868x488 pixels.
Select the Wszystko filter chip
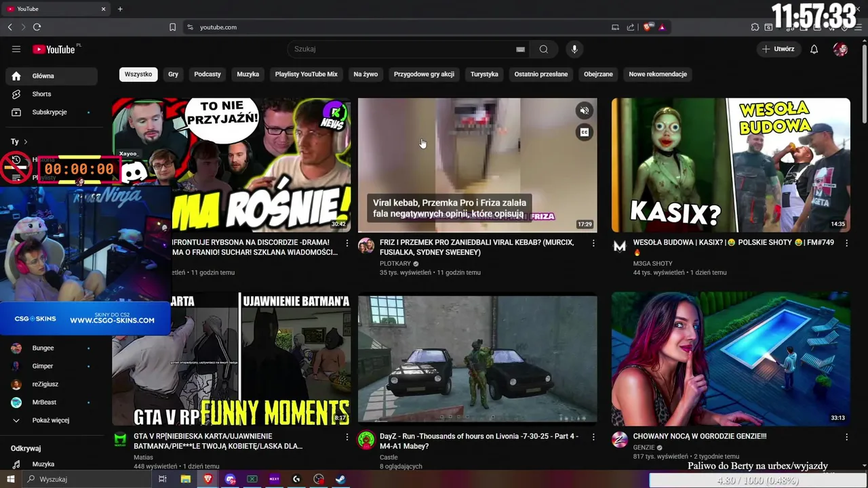pos(138,74)
